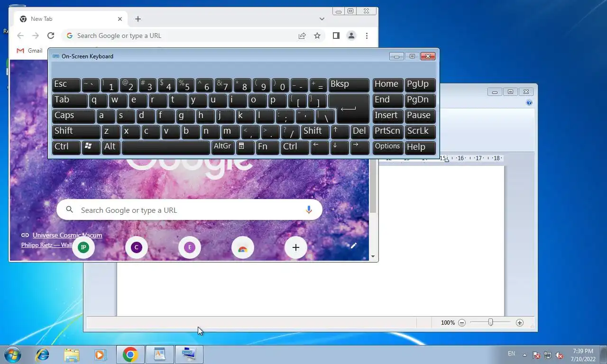This screenshot has height=364, width=607.
Task: Click the Bksp key
Action: 349,85
